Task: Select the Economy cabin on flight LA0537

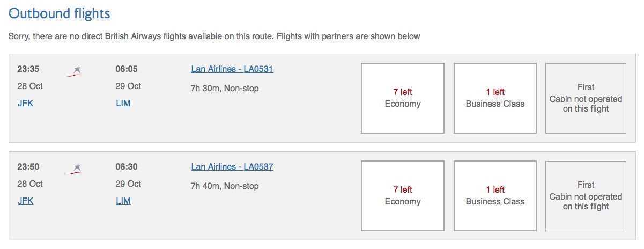Action: tap(403, 196)
